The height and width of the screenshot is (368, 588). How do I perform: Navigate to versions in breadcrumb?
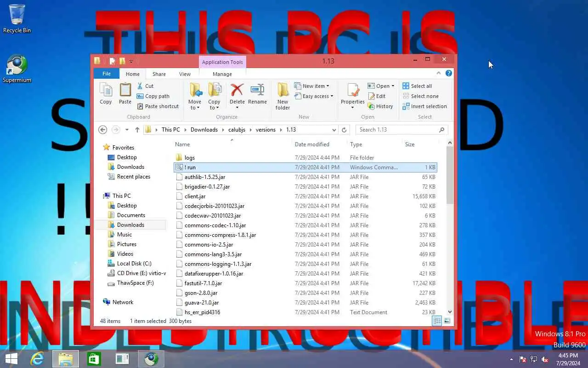[266, 130]
